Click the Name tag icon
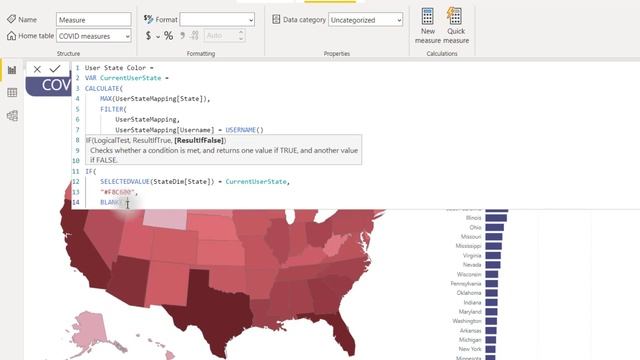The image size is (640, 360). 11,19
